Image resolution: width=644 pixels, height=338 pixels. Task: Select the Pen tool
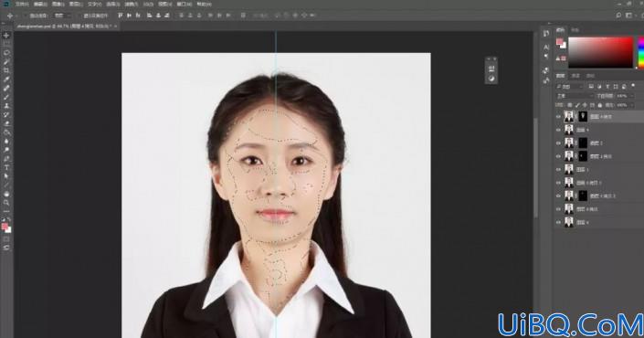[6, 159]
